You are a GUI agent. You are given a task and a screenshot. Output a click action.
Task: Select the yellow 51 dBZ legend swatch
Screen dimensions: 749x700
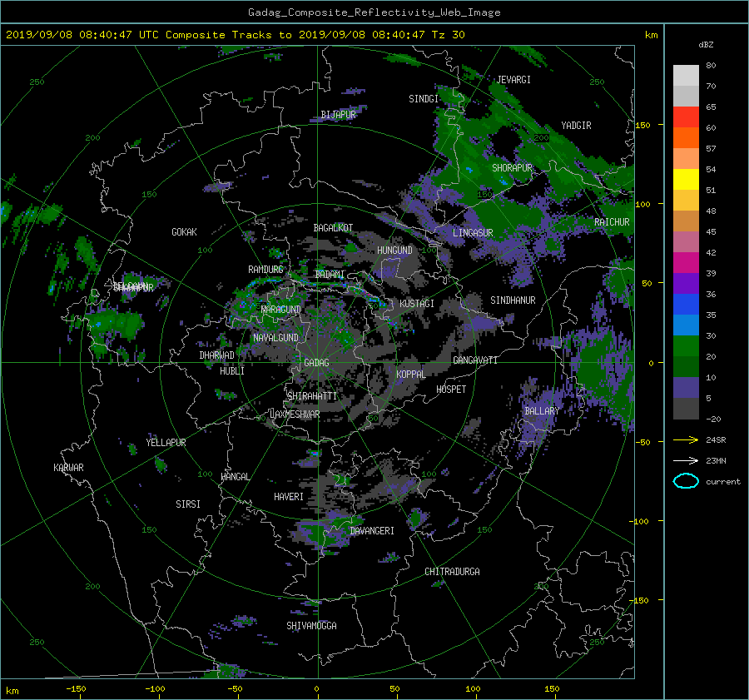point(686,179)
